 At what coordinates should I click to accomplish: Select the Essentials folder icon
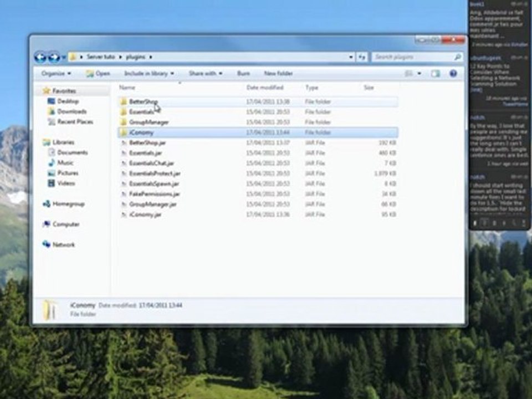point(124,111)
